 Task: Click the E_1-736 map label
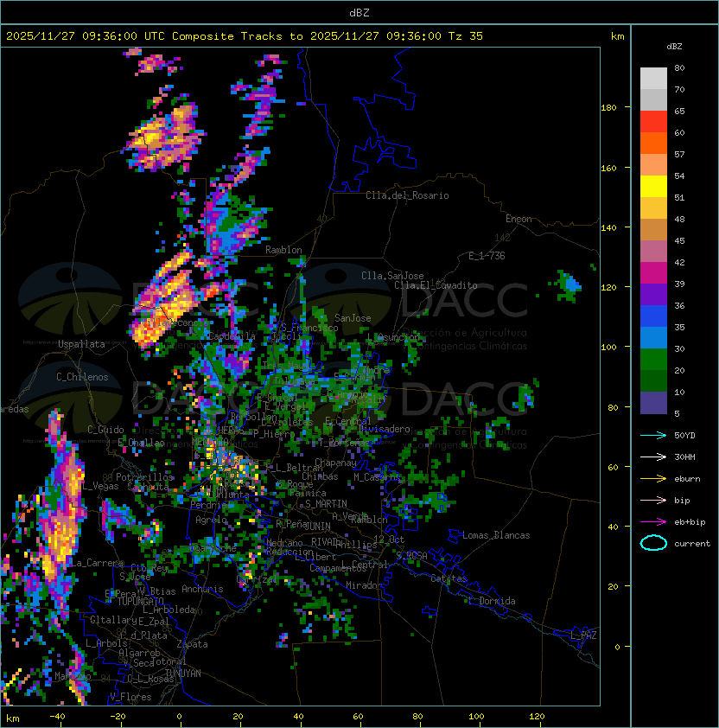coord(487,256)
